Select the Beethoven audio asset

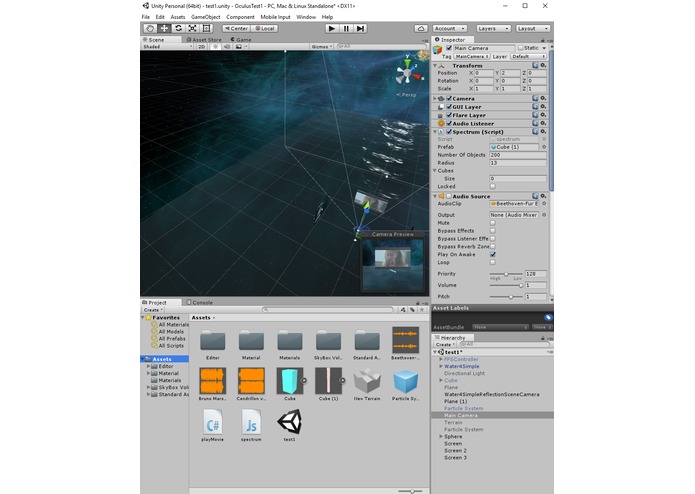coord(405,340)
